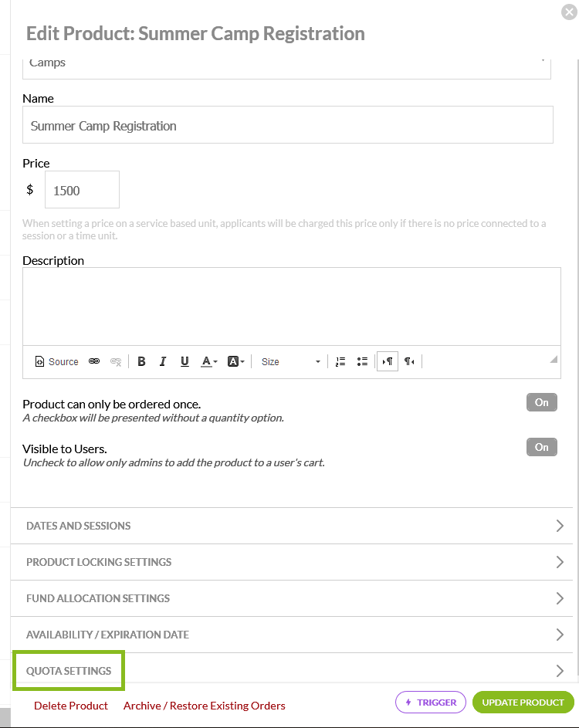Screen dimensions: 579x728
Task: Open Availability / Expiration Date section
Action: 292,635
